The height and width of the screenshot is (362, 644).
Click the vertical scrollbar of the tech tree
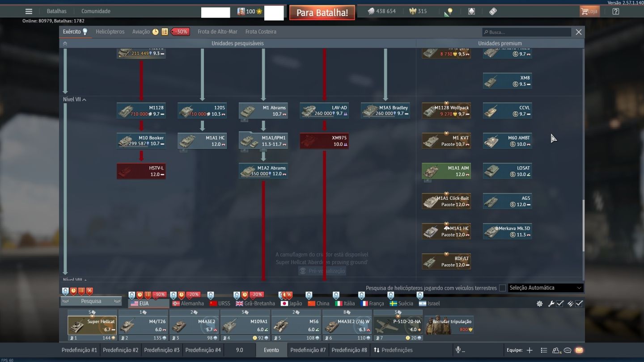[583, 226]
